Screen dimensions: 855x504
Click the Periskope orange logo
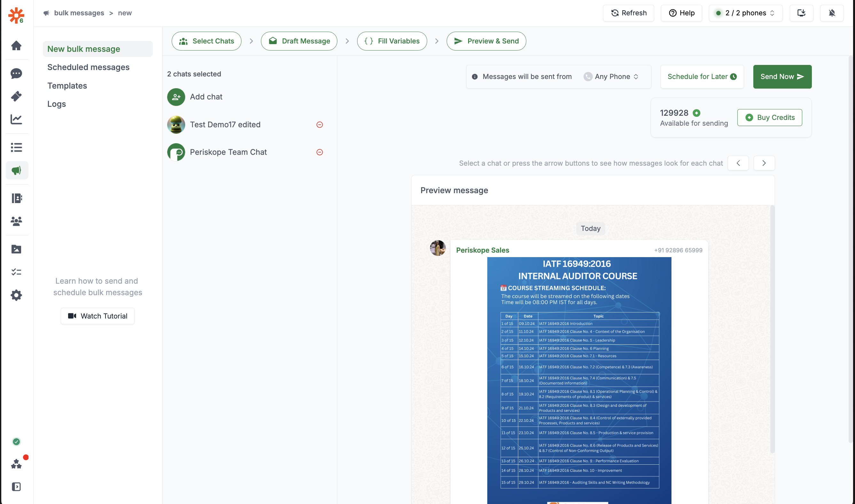(x=16, y=15)
